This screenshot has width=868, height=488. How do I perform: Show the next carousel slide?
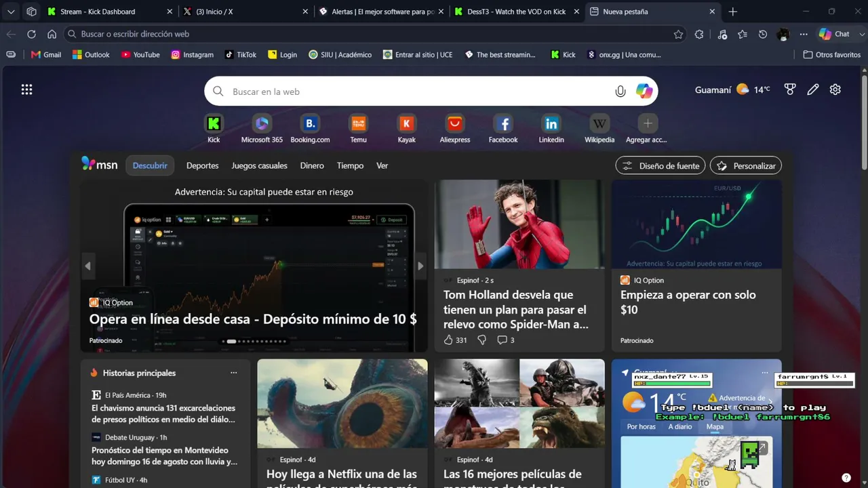420,266
